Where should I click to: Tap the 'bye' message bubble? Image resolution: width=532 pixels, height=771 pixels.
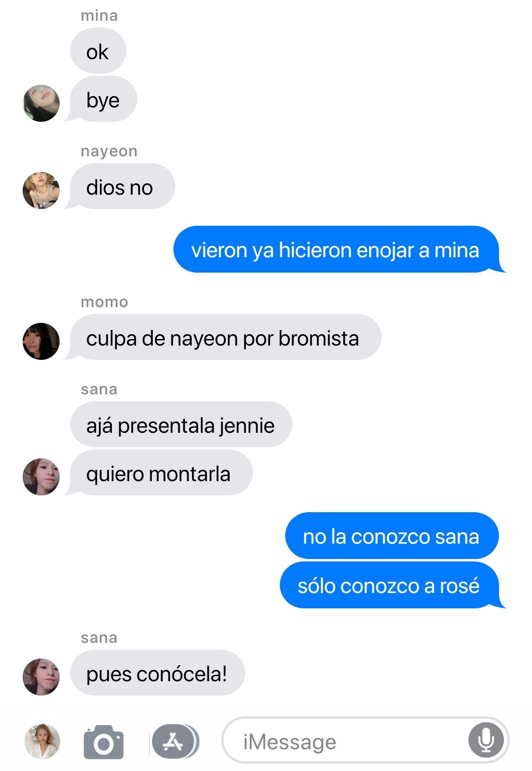102,99
